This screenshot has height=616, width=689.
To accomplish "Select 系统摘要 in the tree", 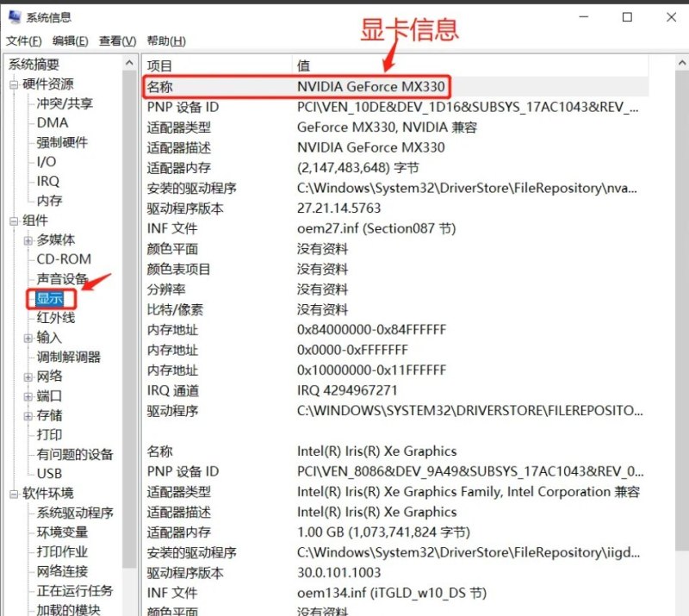I will 34,65.
